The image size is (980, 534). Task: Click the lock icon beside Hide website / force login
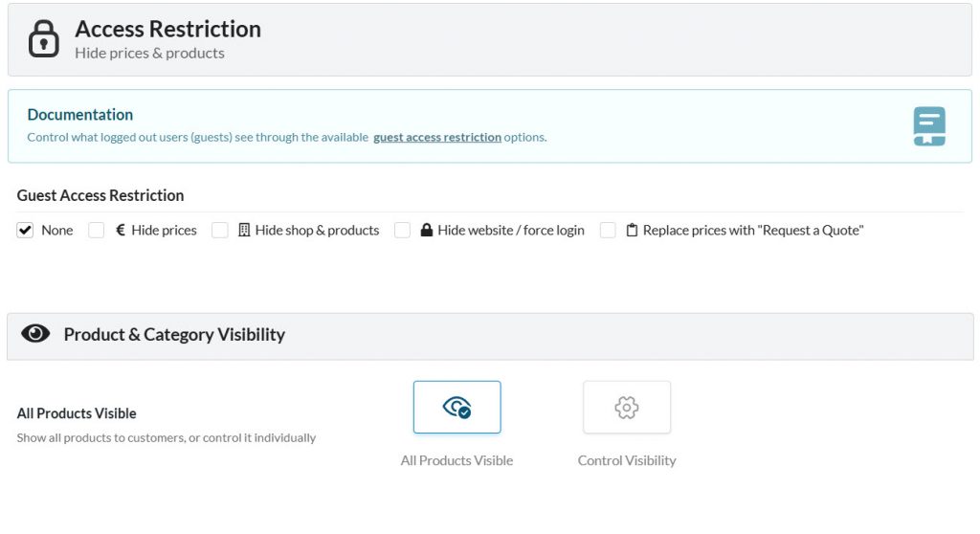tap(427, 231)
